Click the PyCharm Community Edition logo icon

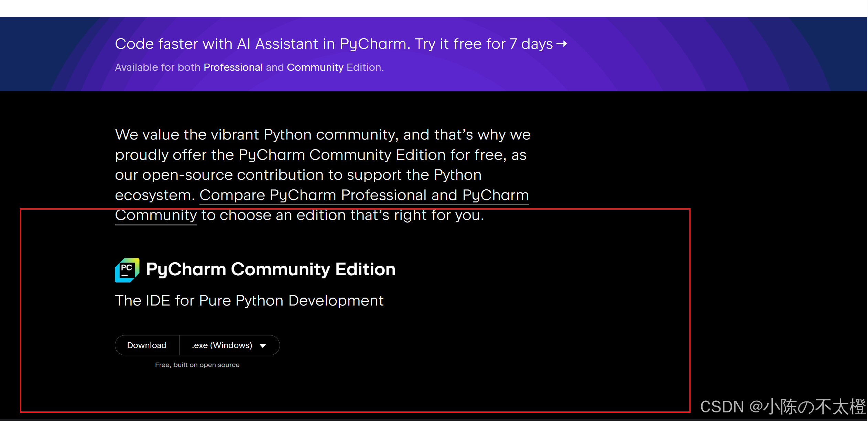point(127,270)
